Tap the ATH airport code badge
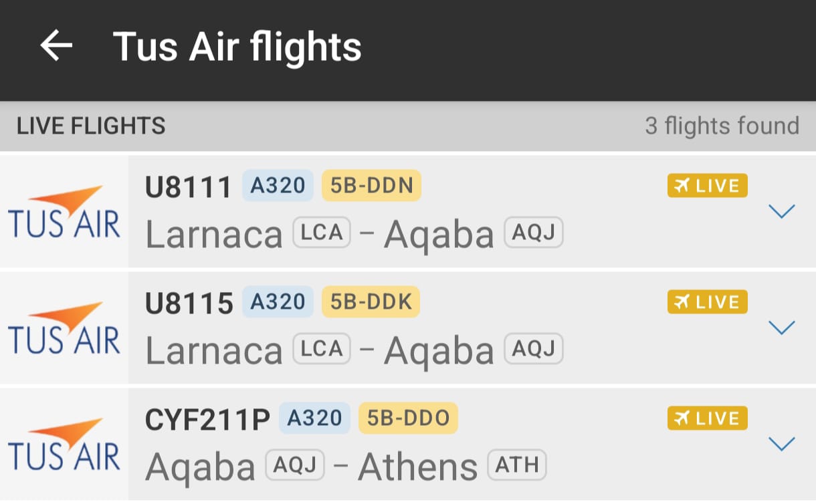This screenshot has height=504, width=816. click(517, 465)
